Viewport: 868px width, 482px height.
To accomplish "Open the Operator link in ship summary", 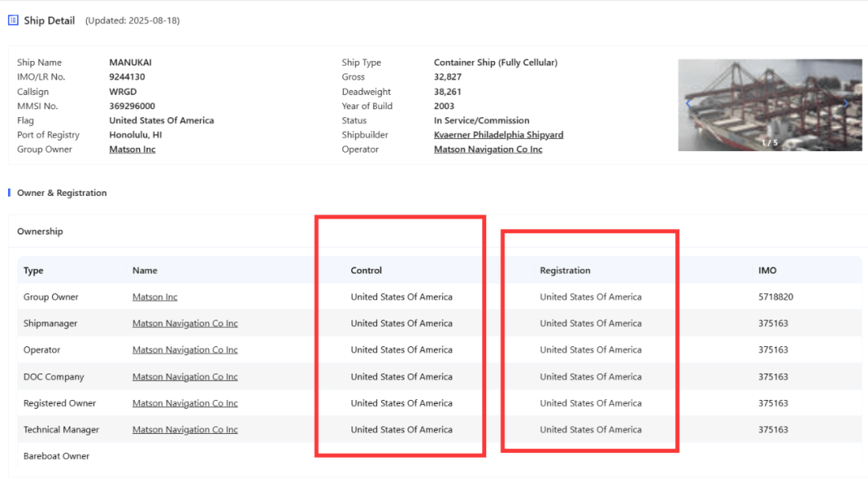I will (x=488, y=149).
